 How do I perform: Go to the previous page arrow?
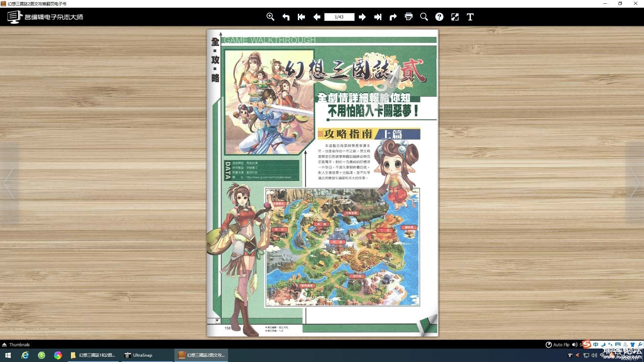tap(317, 17)
